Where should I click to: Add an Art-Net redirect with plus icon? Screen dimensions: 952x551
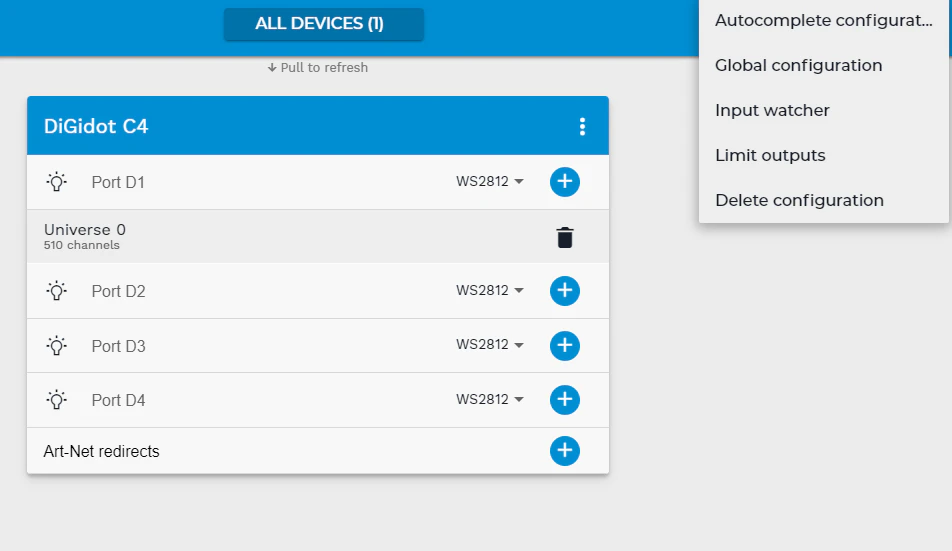point(565,451)
